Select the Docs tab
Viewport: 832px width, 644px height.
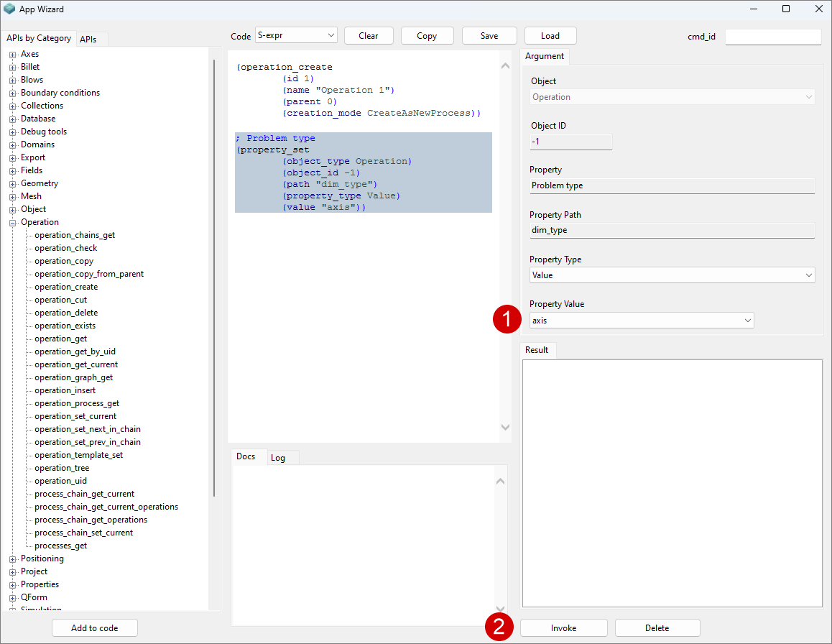tap(246, 457)
